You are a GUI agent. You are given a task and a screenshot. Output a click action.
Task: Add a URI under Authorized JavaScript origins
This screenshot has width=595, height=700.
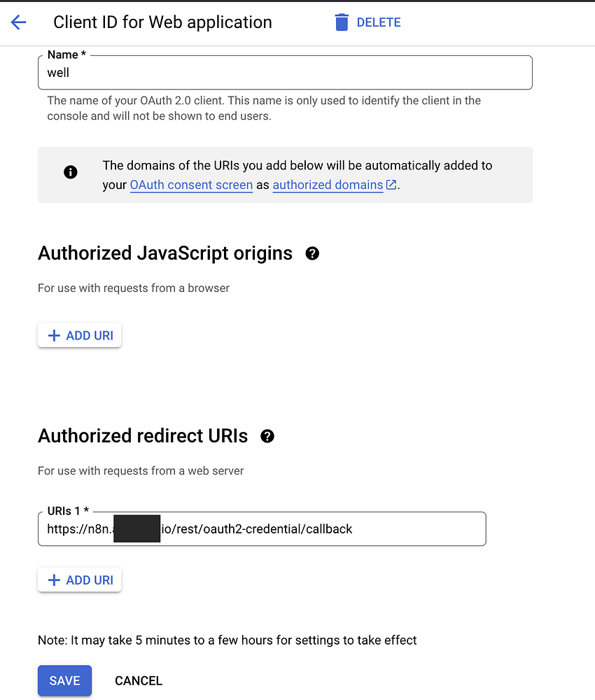tap(79, 335)
